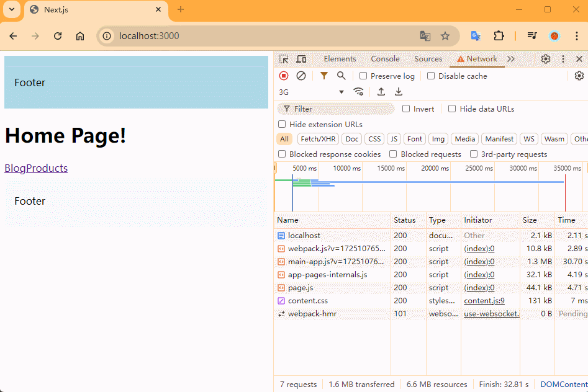This screenshot has width=588, height=392.
Task: Open the 3G throttling dropdown
Action: point(311,92)
